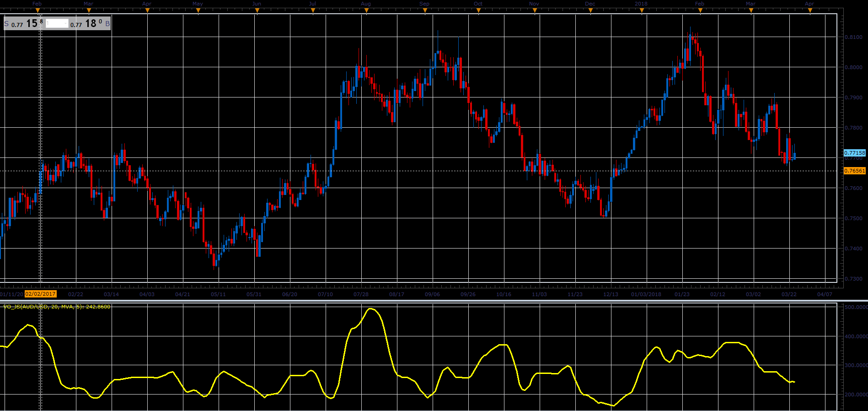Click the 08/17 date axis label

(397, 294)
